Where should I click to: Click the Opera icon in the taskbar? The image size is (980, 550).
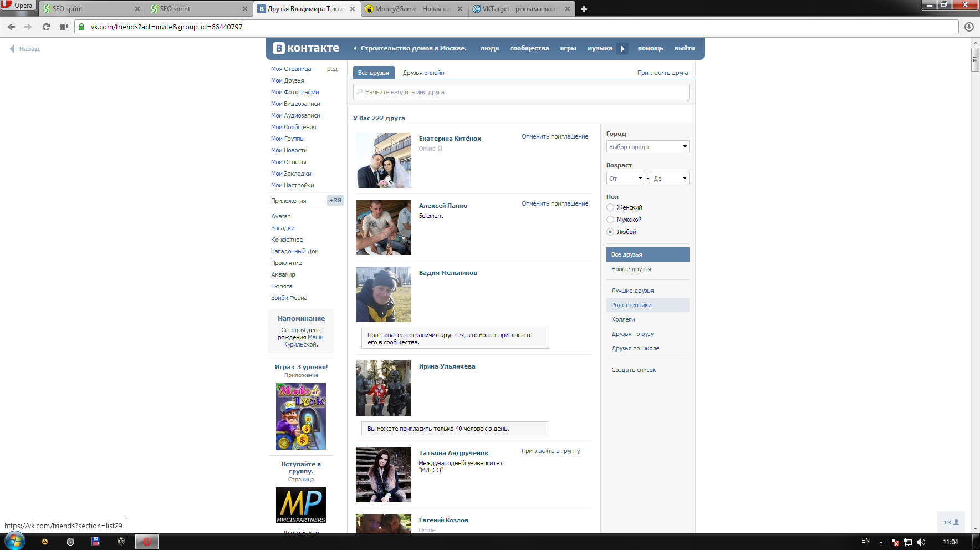147,542
